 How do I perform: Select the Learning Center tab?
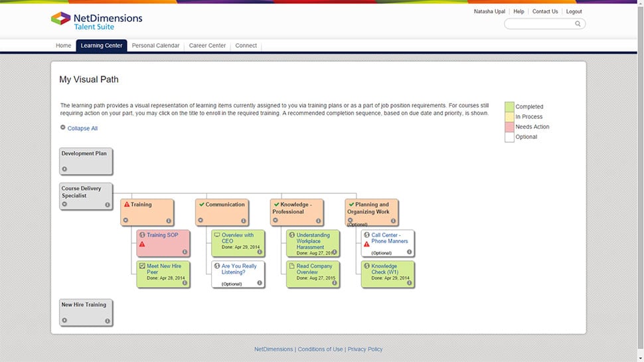point(102,46)
